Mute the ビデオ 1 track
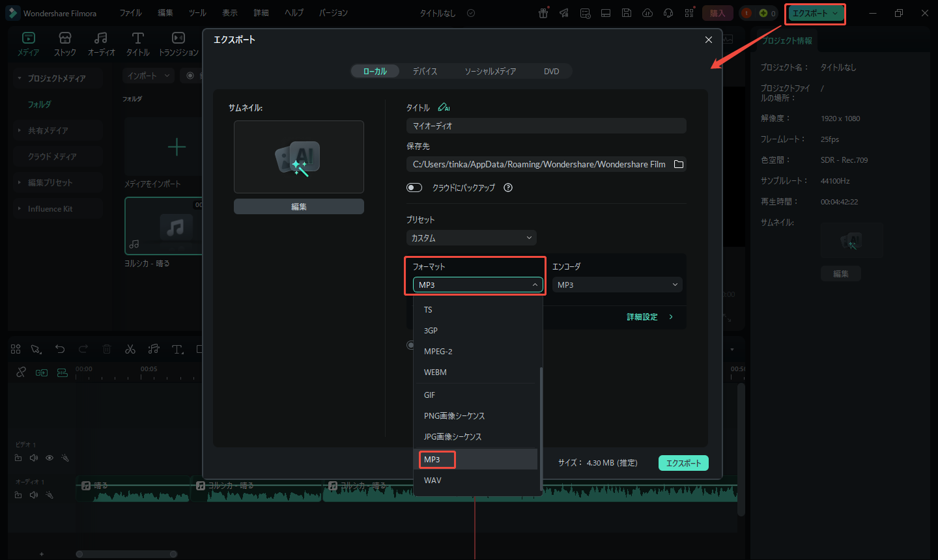 coord(34,458)
